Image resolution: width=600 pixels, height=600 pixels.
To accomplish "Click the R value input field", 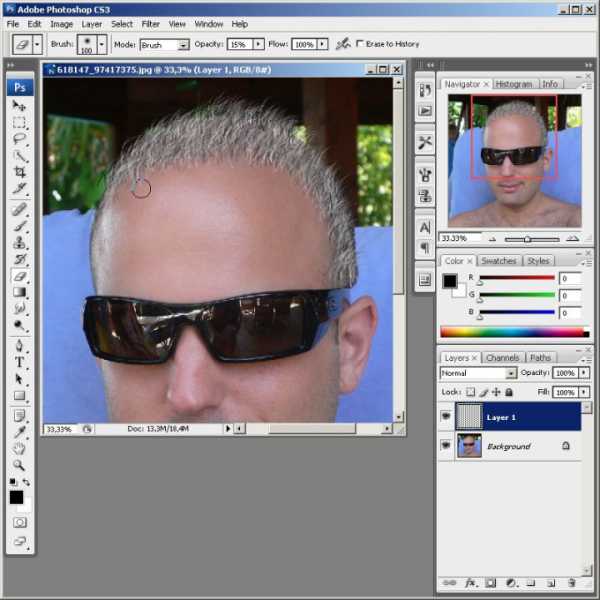I will [x=570, y=278].
